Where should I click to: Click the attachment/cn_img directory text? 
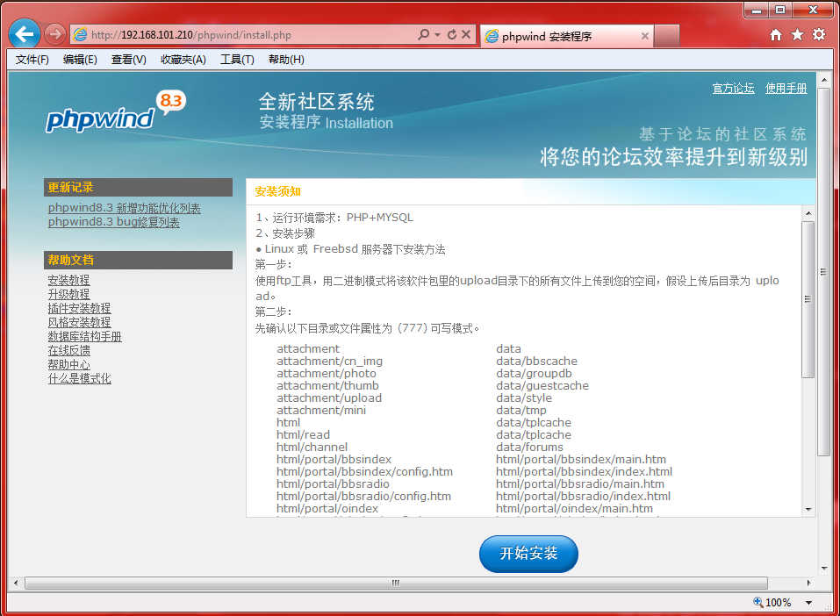(x=329, y=361)
